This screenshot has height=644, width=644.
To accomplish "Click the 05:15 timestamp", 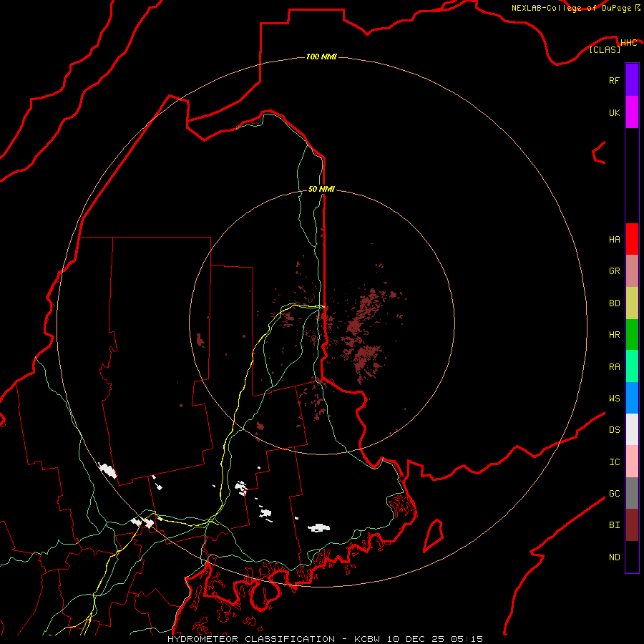I will tap(466, 639).
